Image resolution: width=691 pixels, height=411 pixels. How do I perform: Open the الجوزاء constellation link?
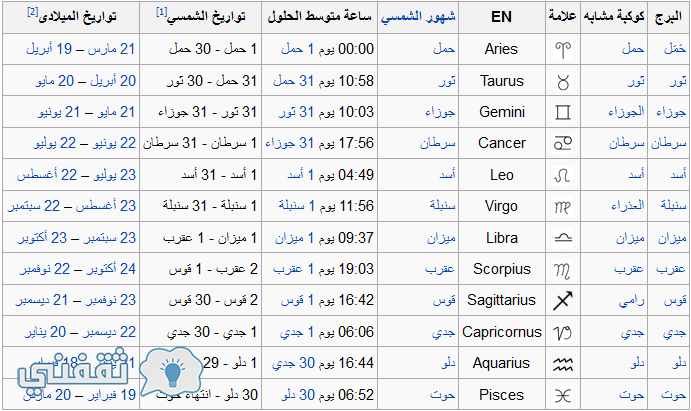(626, 112)
